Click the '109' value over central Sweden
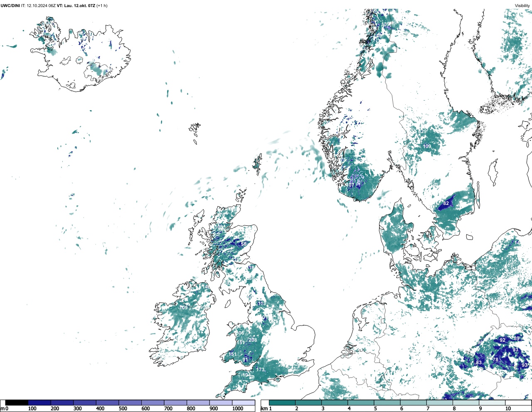532x412 pixels. point(427,146)
